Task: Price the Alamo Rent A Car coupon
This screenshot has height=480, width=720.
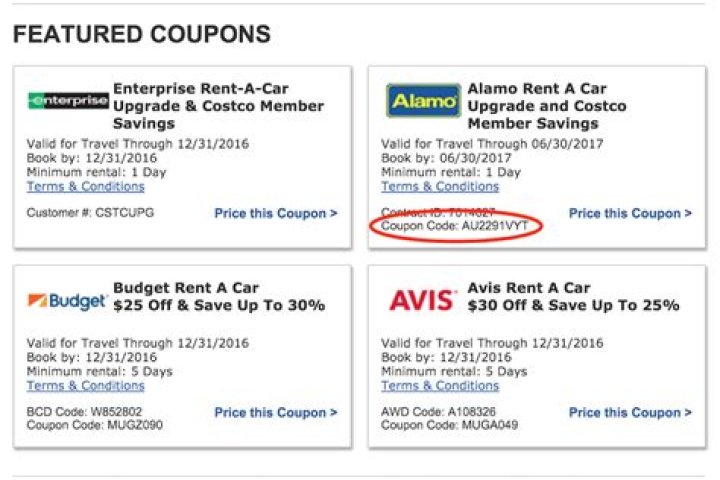Action: click(x=630, y=213)
